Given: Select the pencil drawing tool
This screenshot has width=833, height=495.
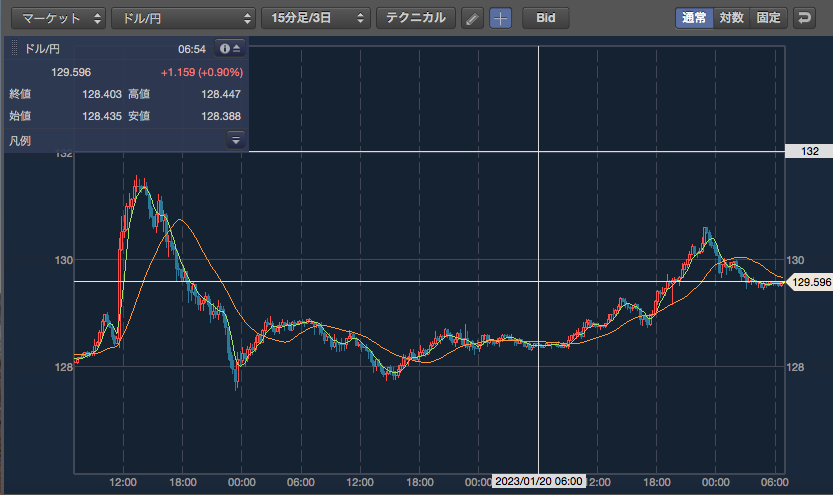Looking at the screenshot, I should [472, 19].
